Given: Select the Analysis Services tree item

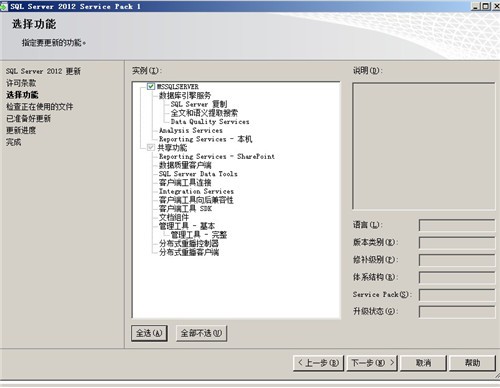Looking at the screenshot, I should tap(190, 130).
